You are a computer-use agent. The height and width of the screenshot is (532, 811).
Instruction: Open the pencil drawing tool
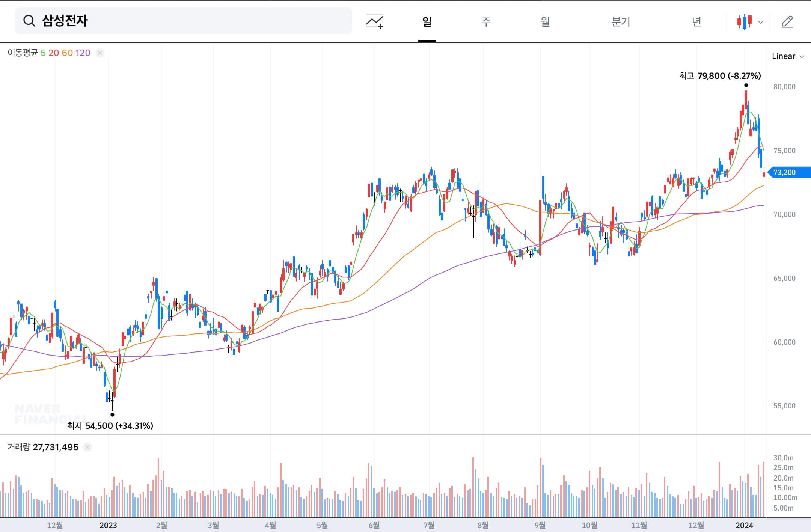tap(787, 22)
